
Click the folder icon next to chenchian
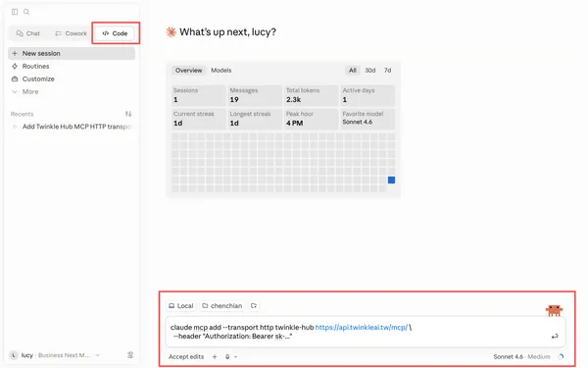[x=254, y=305]
